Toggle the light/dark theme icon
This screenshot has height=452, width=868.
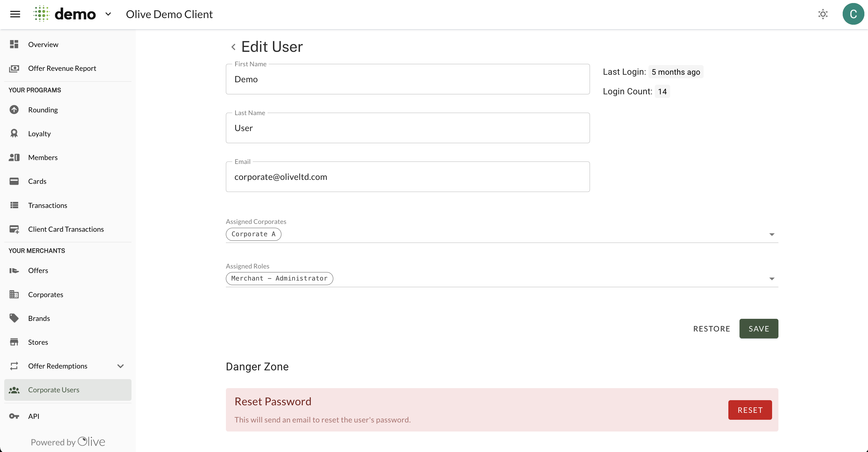tap(823, 14)
